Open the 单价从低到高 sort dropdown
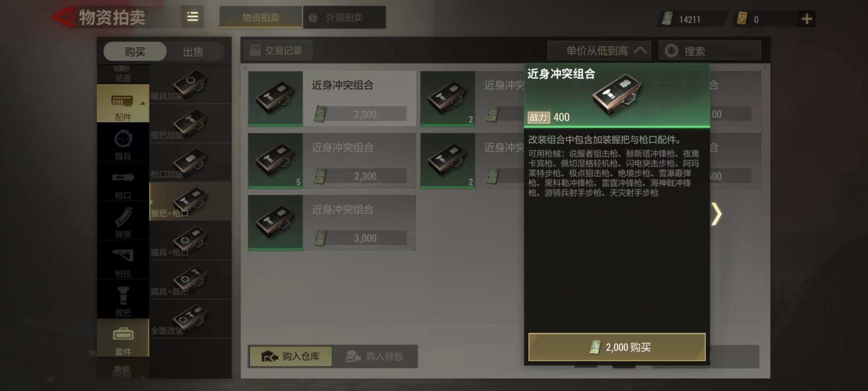Viewport: 868px width, 391px height. click(599, 51)
